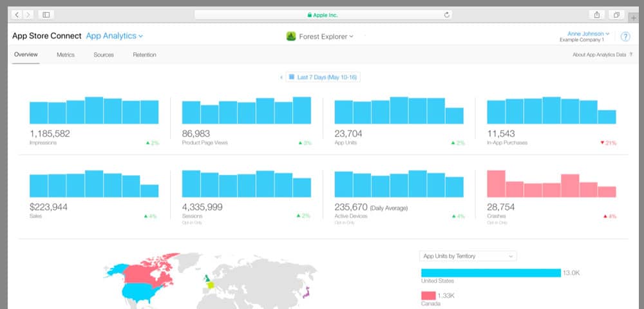Click the App Store Connect title
The height and width of the screenshot is (309, 644).
click(47, 35)
